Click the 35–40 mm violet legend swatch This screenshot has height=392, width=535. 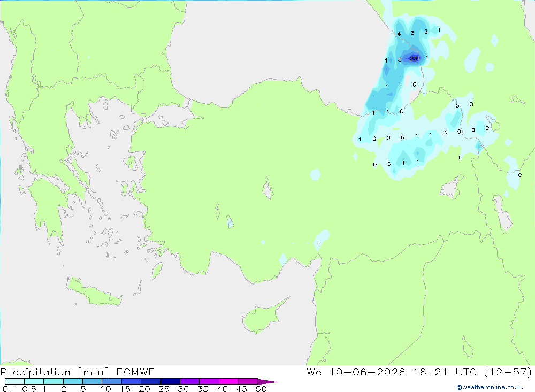click(x=209, y=381)
